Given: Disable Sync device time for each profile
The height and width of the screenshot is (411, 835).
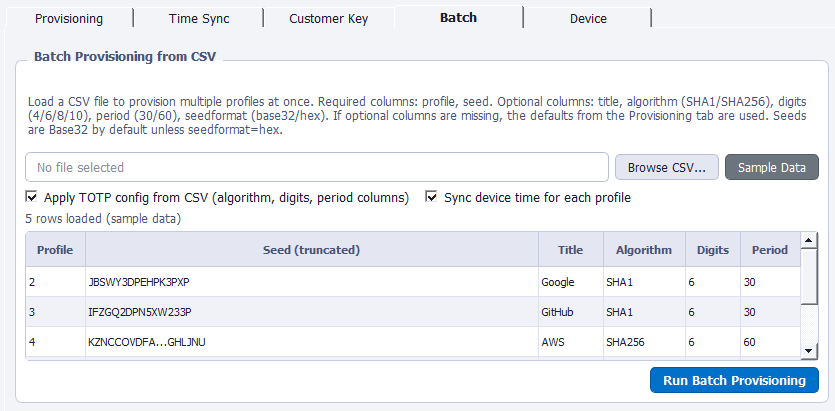Looking at the screenshot, I should coord(433,197).
